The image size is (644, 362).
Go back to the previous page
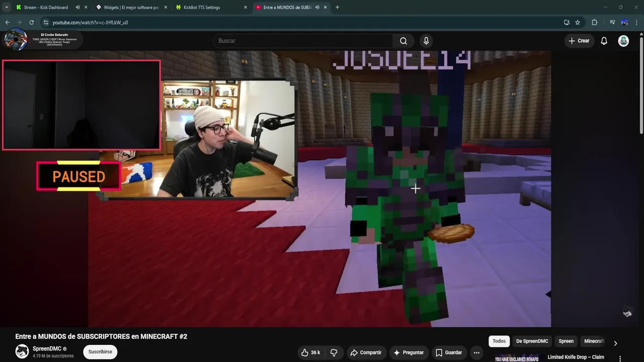point(7,22)
